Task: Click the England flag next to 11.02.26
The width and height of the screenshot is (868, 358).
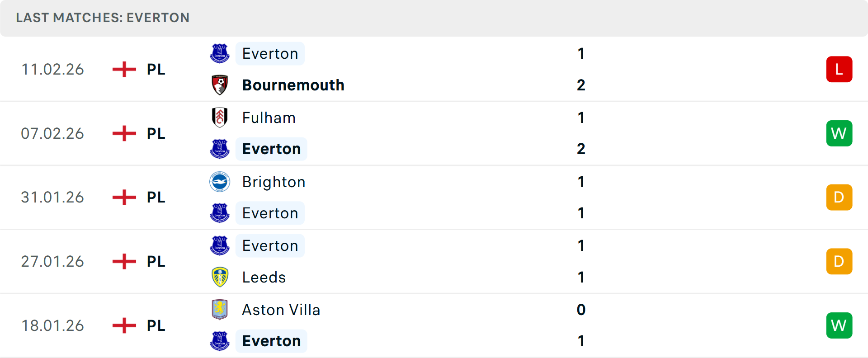Action: (x=123, y=69)
